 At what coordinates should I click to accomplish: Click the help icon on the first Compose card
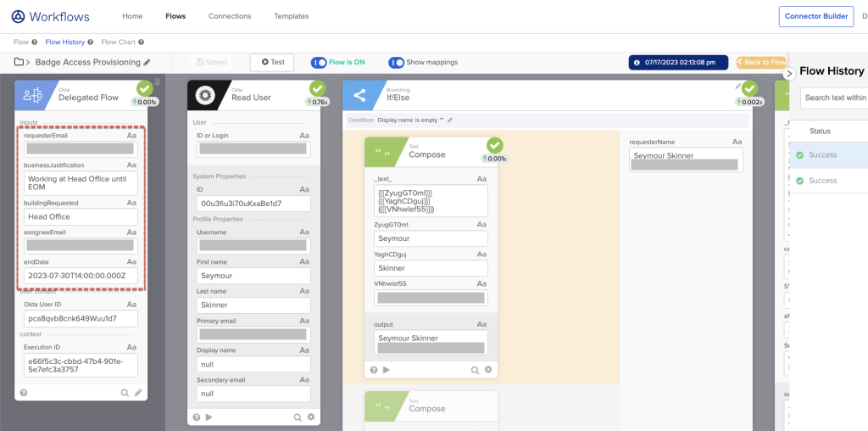[374, 370]
